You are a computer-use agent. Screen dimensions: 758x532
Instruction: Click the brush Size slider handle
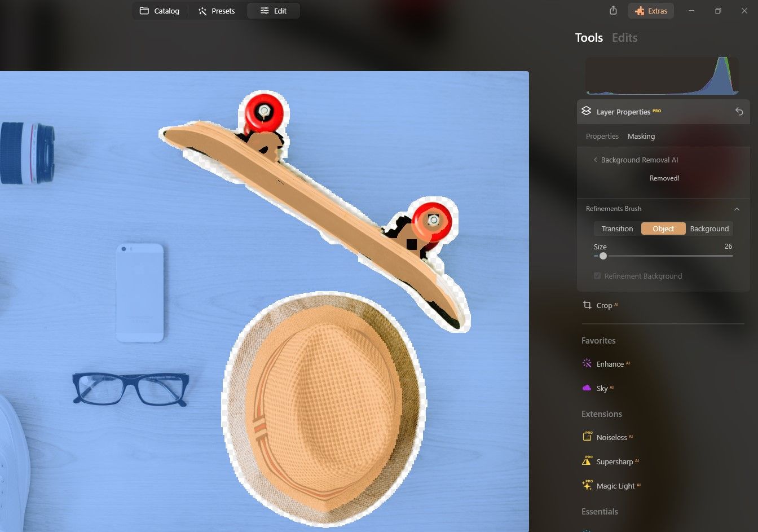point(603,256)
